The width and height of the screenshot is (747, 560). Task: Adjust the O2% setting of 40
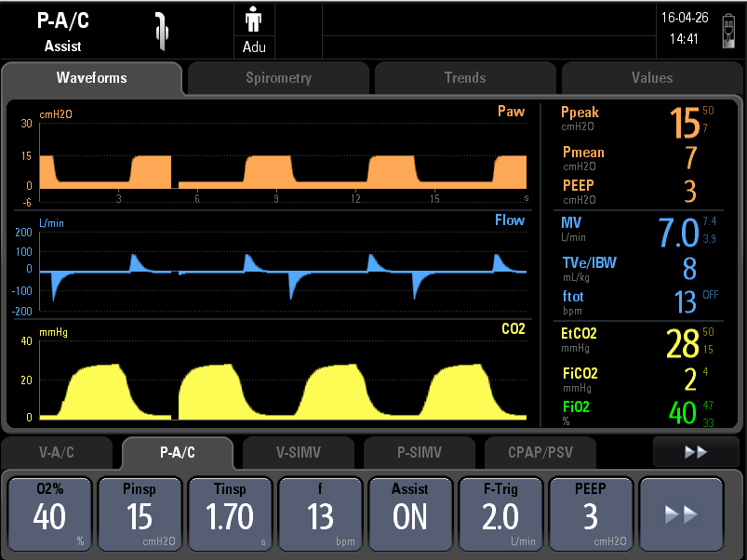[49, 514]
